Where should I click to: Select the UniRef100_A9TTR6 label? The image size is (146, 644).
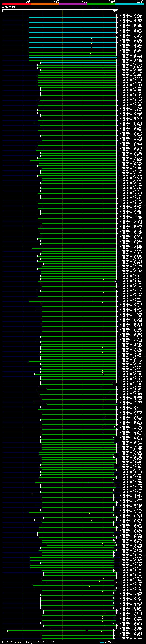(x=131, y=628)
